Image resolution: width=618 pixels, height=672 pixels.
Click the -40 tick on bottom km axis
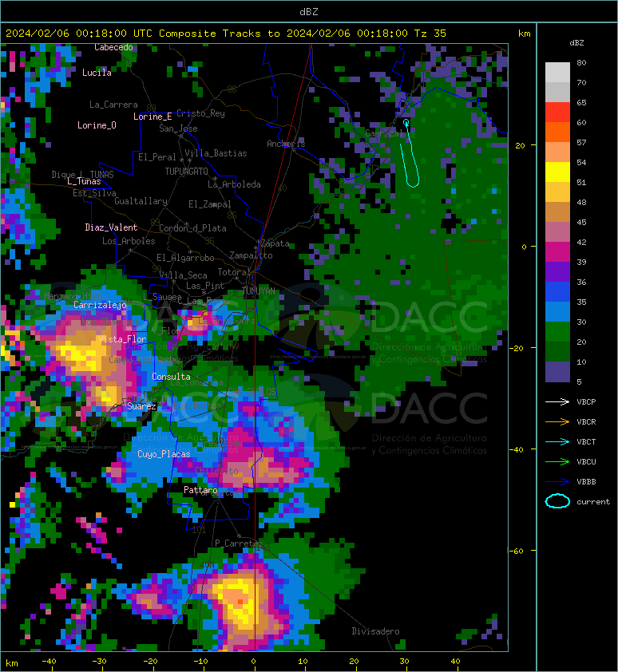(x=49, y=662)
